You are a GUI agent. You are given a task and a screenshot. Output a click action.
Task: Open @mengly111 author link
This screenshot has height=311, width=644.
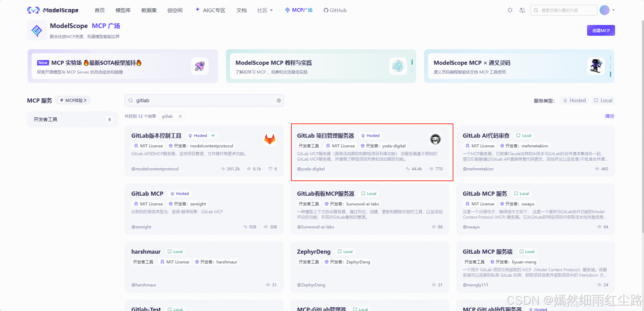point(475,285)
